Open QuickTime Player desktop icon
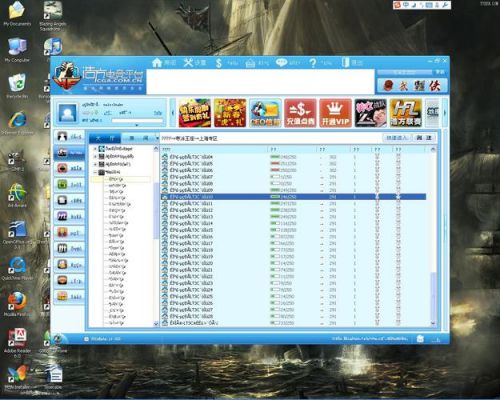The image size is (500, 400). click(x=17, y=268)
